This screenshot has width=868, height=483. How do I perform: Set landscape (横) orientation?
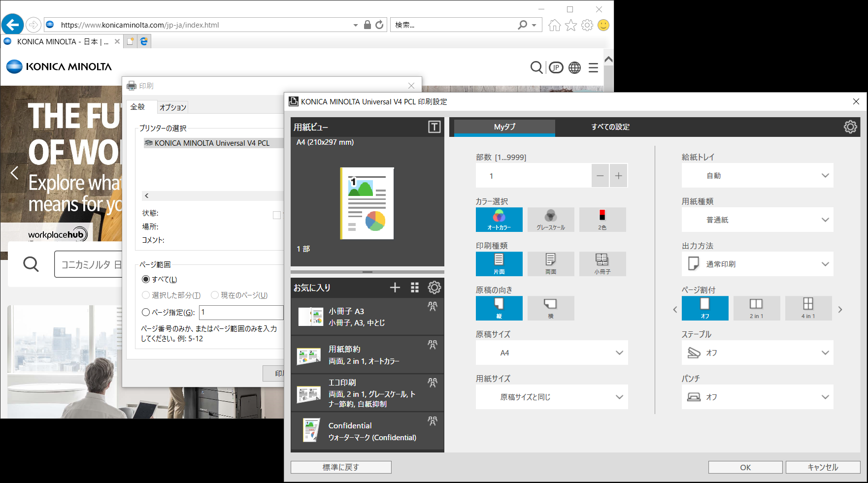tap(551, 308)
